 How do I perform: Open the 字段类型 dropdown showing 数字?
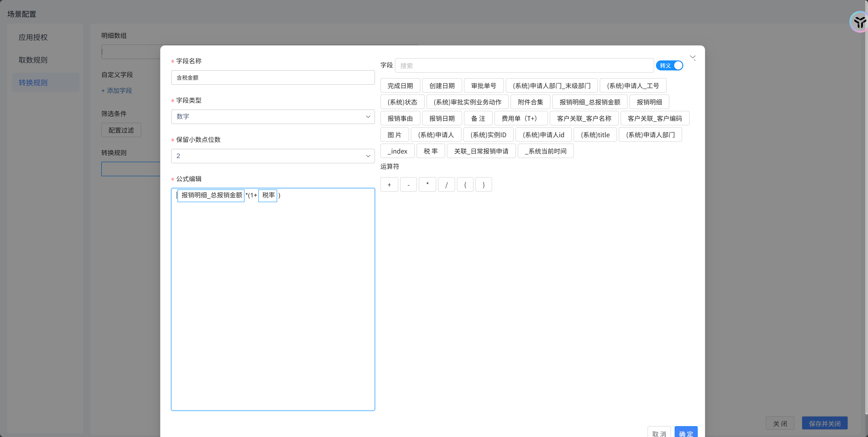(x=273, y=117)
